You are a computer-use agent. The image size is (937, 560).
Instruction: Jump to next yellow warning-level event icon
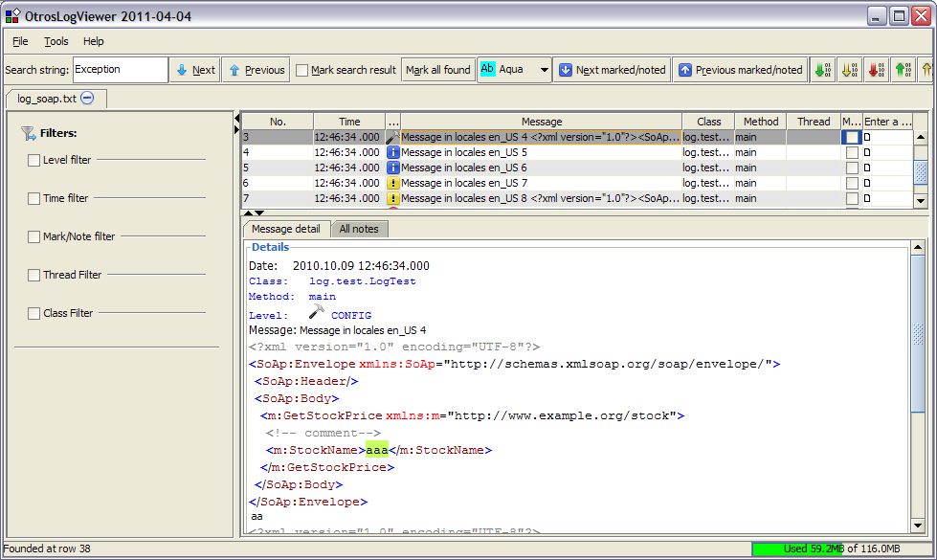tap(850, 70)
